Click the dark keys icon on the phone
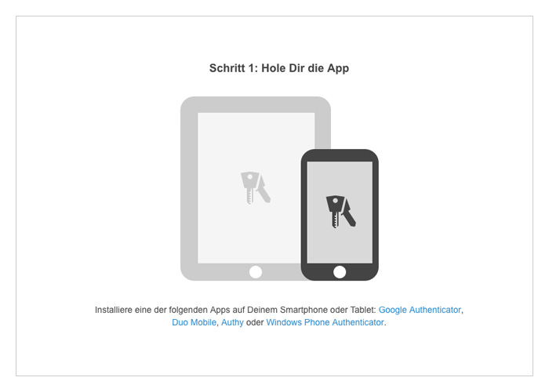This screenshot has width=549, height=392. (340, 212)
